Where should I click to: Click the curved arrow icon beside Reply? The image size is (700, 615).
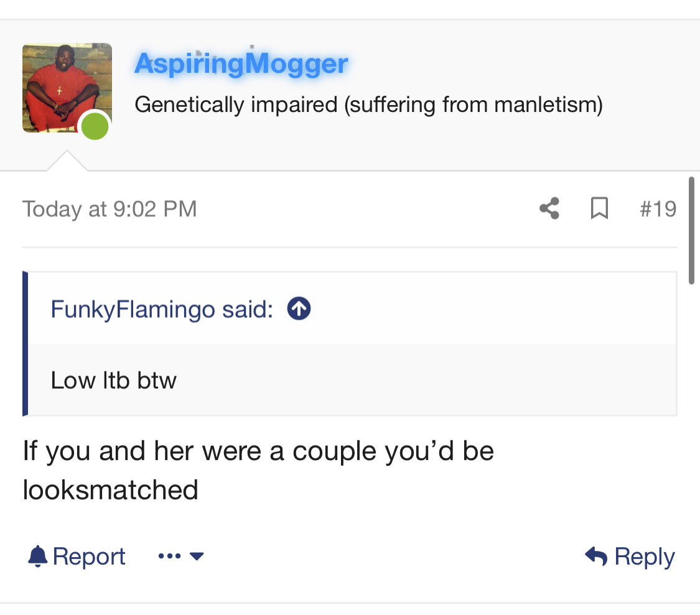(597, 556)
